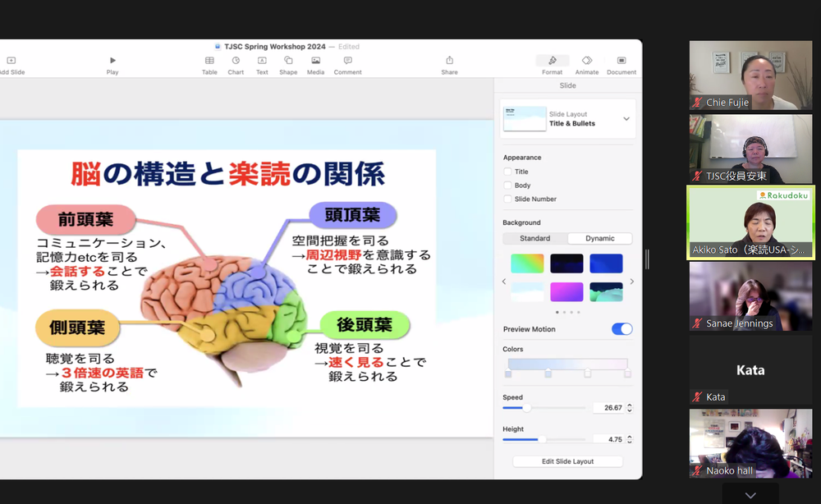This screenshot has width=821, height=504.
Task: Select Chie Fujie's video tile
Action: pos(750,76)
